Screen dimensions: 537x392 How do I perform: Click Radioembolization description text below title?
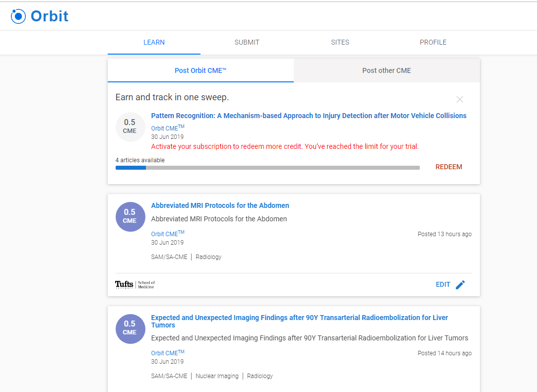point(310,338)
